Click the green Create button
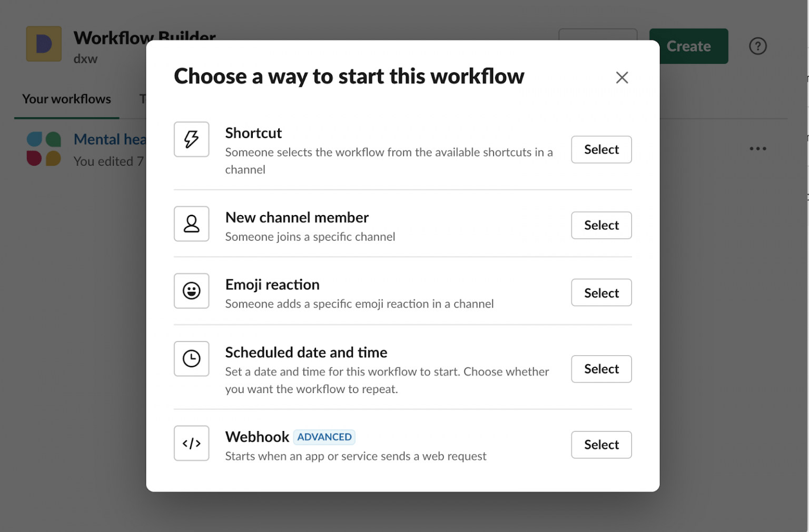The image size is (809, 532). pos(688,46)
